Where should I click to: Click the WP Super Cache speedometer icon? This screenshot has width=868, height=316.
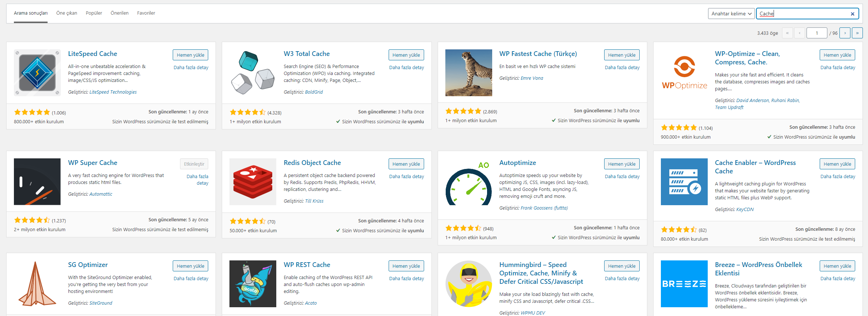(37, 182)
